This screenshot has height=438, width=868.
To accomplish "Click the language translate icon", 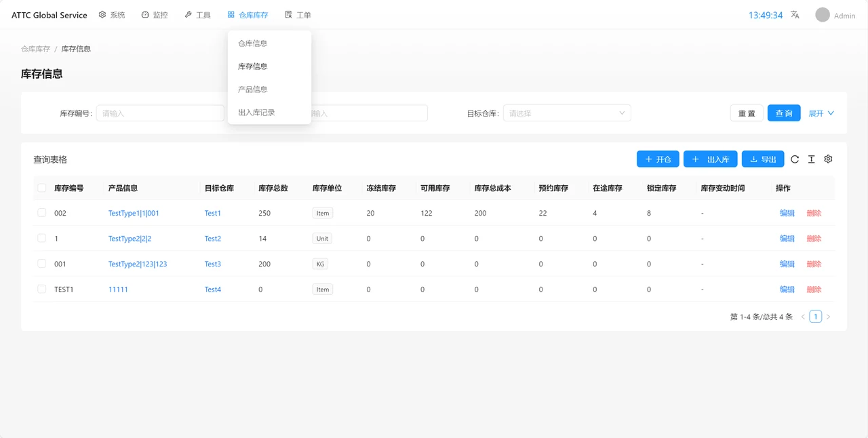I will click(795, 15).
